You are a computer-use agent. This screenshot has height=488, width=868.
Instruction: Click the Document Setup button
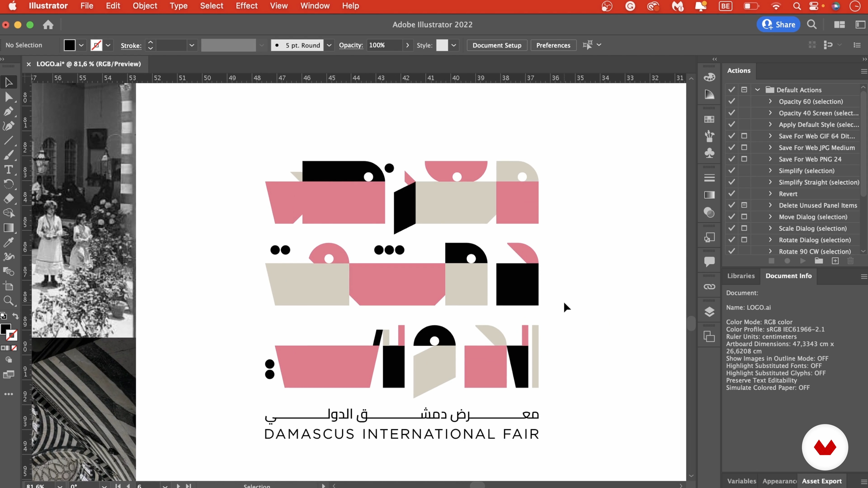[x=497, y=45]
